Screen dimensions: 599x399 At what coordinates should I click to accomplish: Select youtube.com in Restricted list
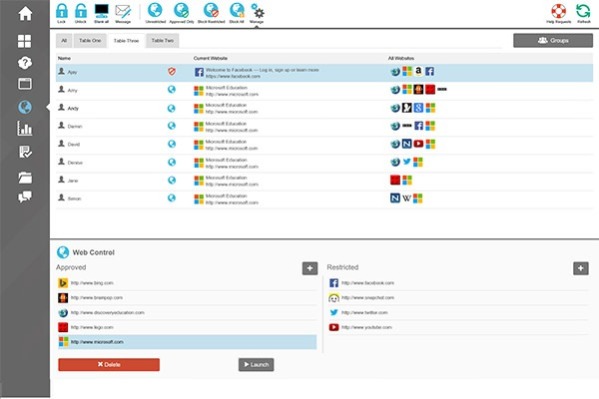(x=458, y=327)
